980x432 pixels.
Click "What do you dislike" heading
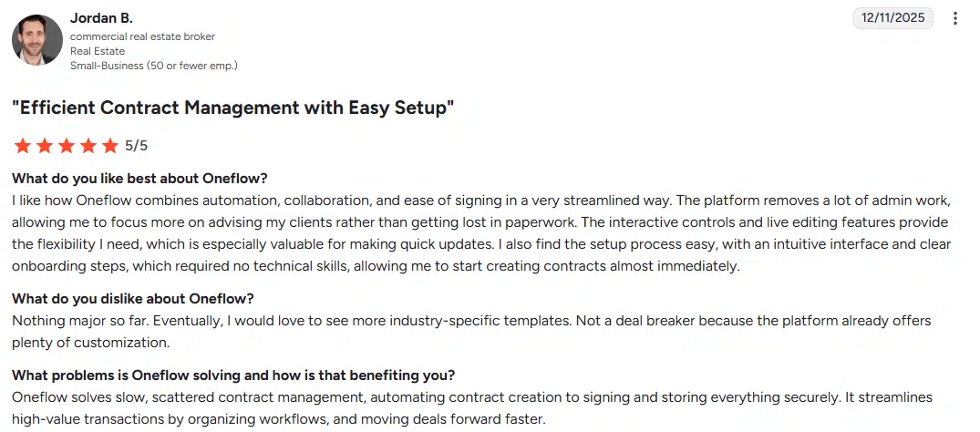(132, 299)
